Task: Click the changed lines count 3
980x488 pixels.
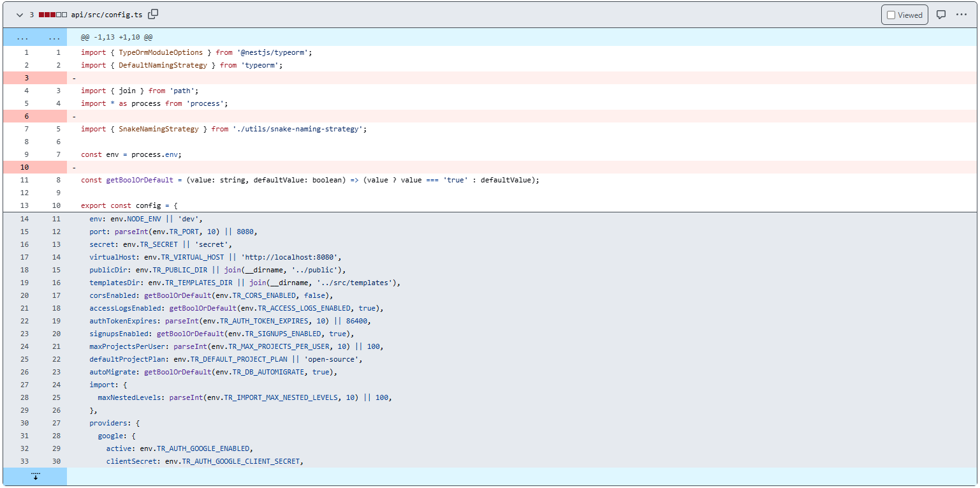Action: (31, 15)
